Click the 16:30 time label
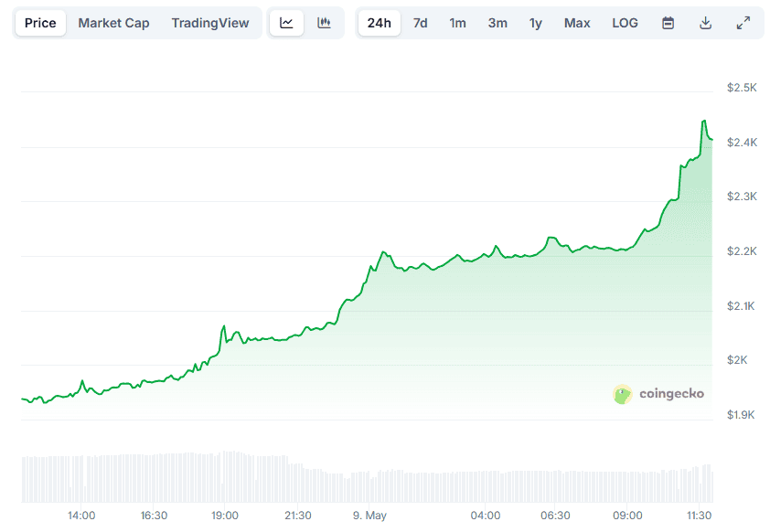 click(x=155, y=516)
